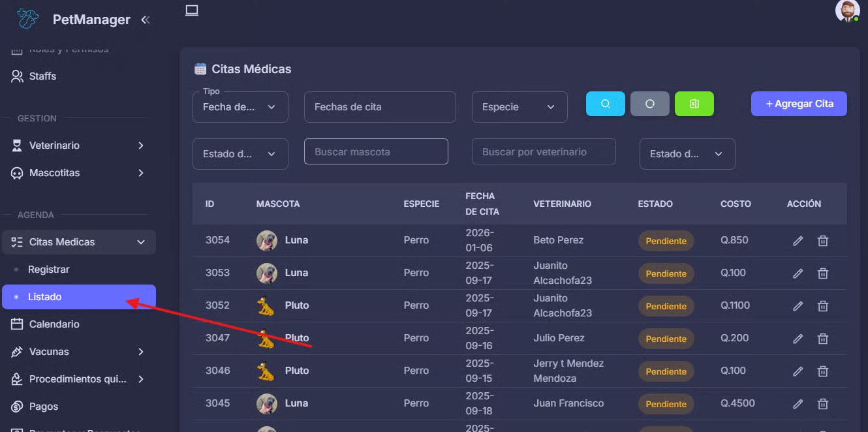Click the cyan search icon button
This screenshot has height=432, width=868.
click(x=605, y=104)
